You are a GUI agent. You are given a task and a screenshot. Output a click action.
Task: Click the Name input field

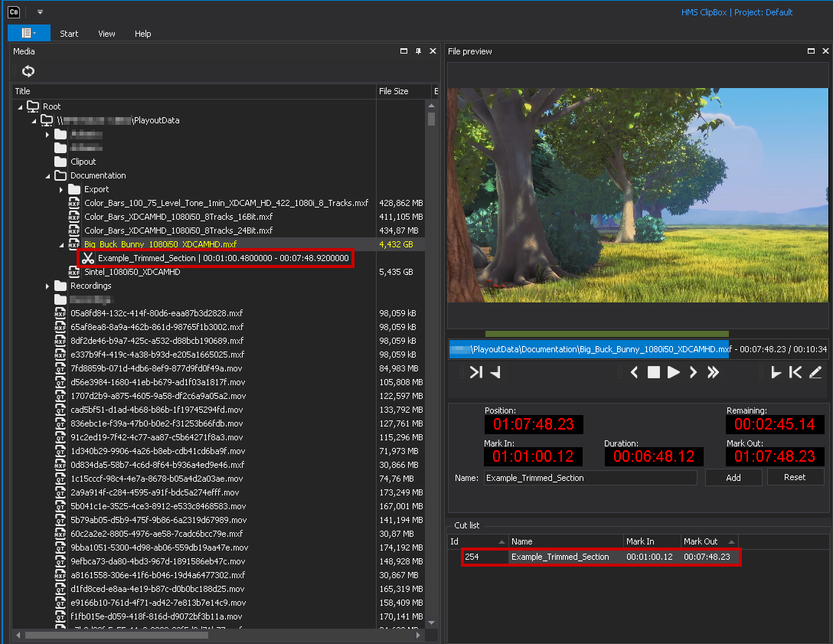[590, 478]
